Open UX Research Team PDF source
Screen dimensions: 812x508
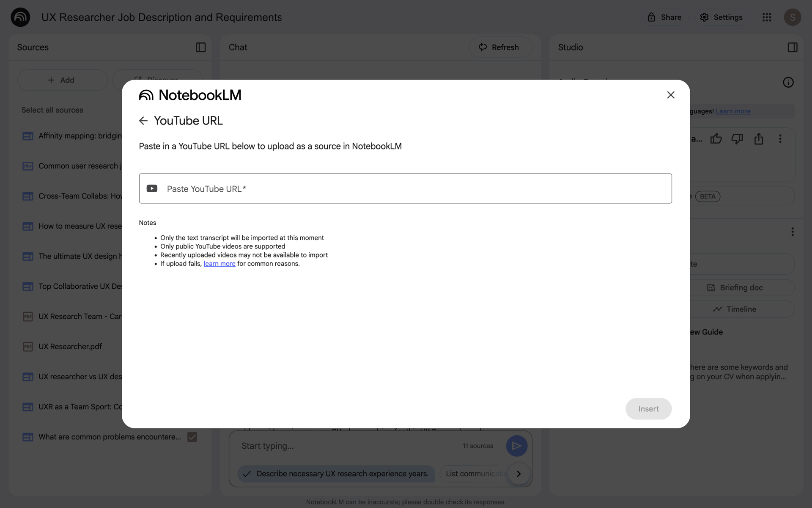pos(80,316)
